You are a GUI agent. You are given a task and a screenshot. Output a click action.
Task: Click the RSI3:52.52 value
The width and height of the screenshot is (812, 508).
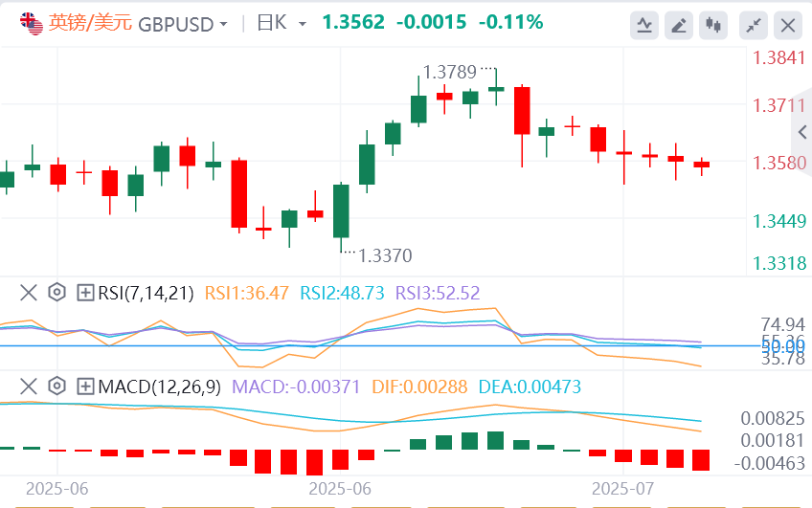438,293
